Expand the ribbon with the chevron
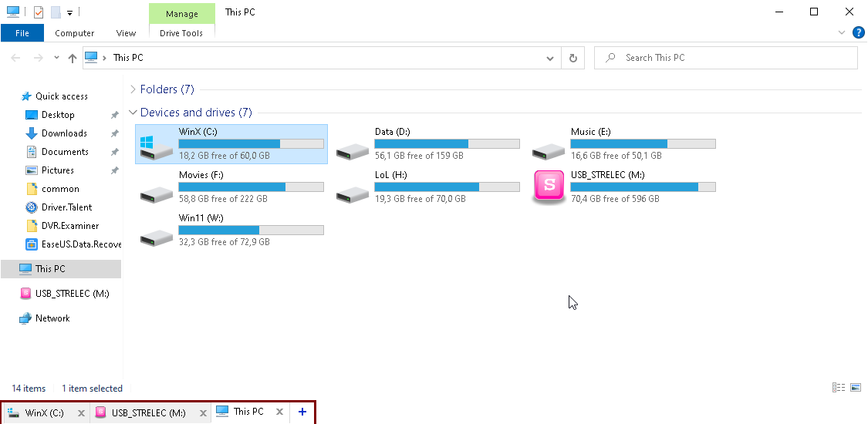The height and width of the screenshot is (424, 868). (842, 32)
